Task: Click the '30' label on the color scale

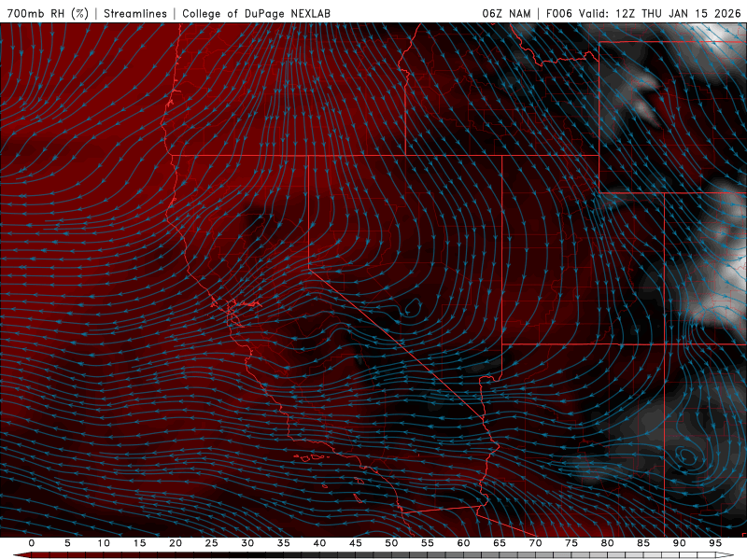Action: click(247, 543)
